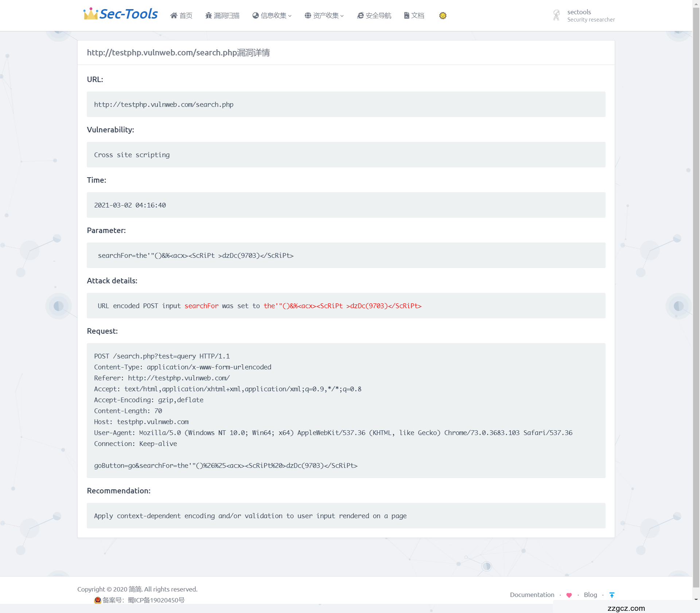This screenshot has width=700, height=613.
Task: Open the Documentation footer link
Action: pyautogui.click(x=532, y=595)
